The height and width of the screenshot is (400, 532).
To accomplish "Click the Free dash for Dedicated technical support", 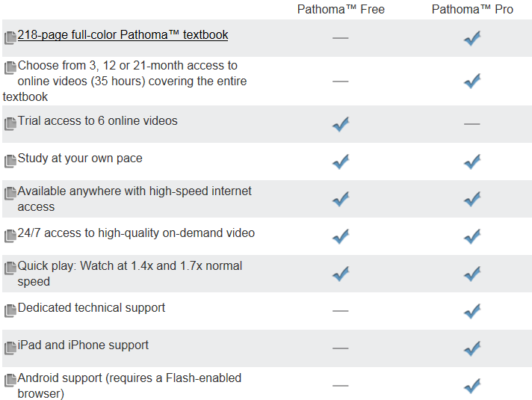I will (x=341, y=310).
